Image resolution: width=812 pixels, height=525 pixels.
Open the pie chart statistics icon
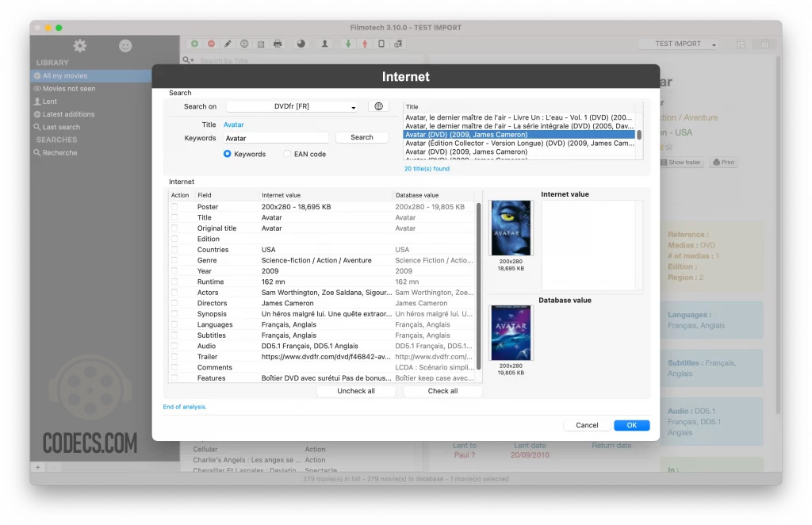tap(301, 44)
